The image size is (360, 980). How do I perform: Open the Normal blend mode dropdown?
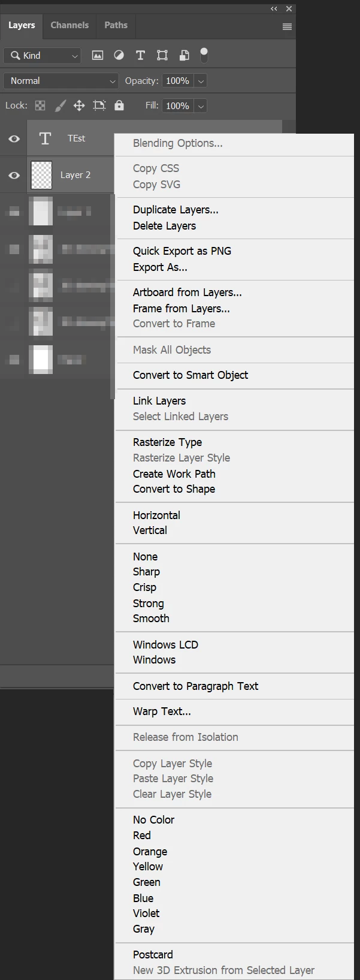[x=61, y=81]
